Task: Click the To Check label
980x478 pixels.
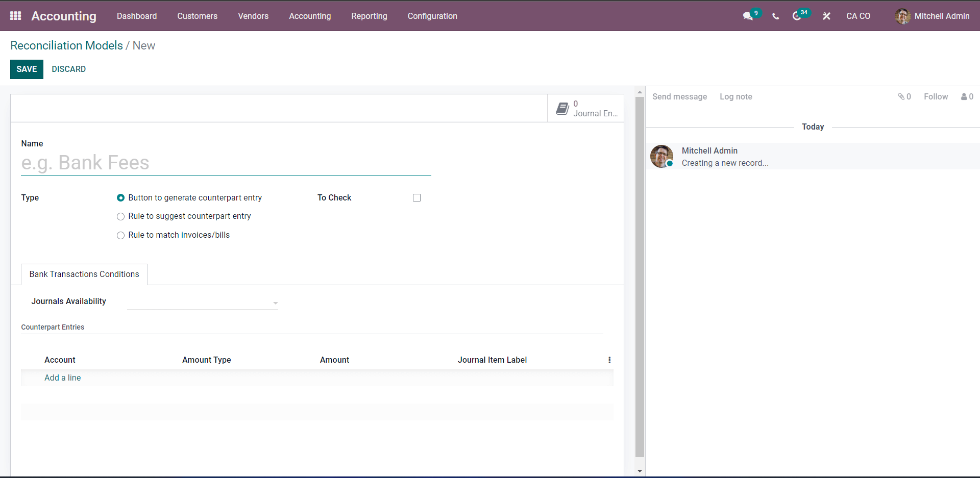Action: click(x=334, y=198)
